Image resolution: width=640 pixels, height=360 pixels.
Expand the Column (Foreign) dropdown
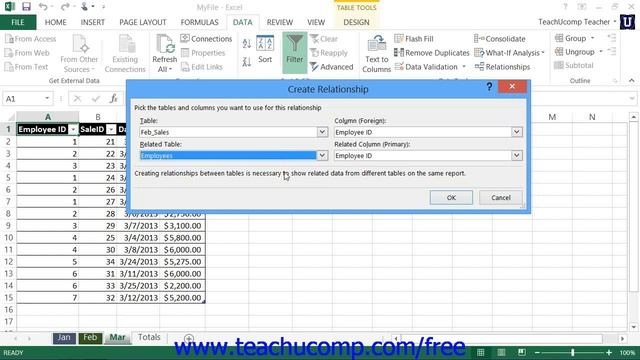[516, 132]
